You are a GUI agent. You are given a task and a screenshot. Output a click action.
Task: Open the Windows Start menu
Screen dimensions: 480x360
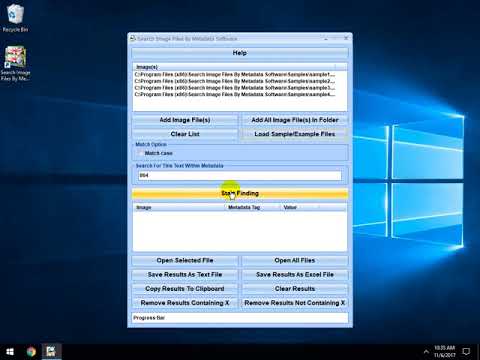(10, 352)
